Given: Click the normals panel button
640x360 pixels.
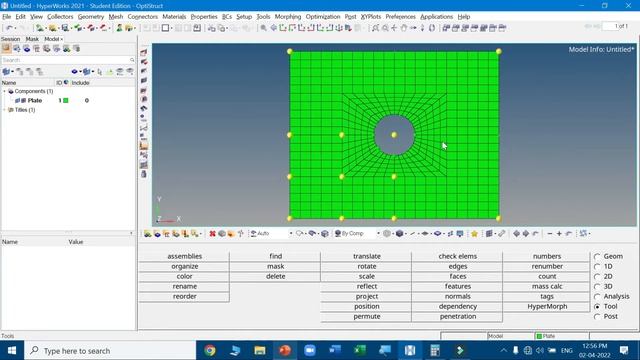Looking at the screenshot, I should (x=458, y=296).
